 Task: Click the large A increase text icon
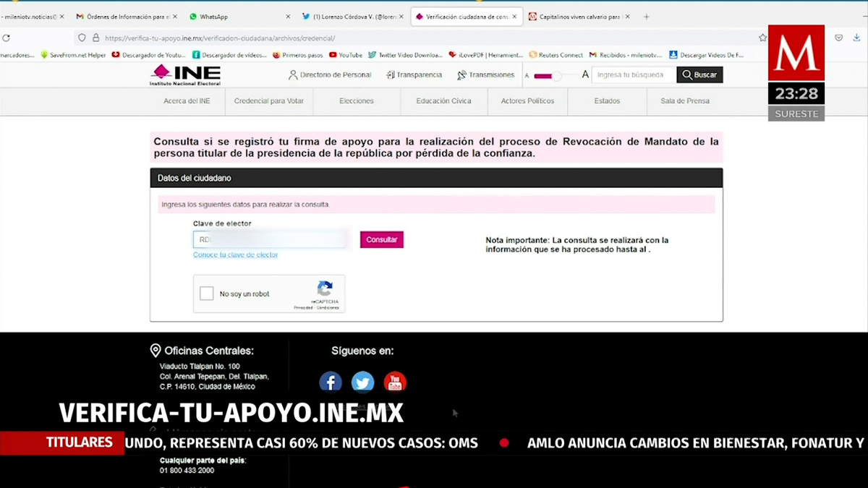click(x=585, y=74)
